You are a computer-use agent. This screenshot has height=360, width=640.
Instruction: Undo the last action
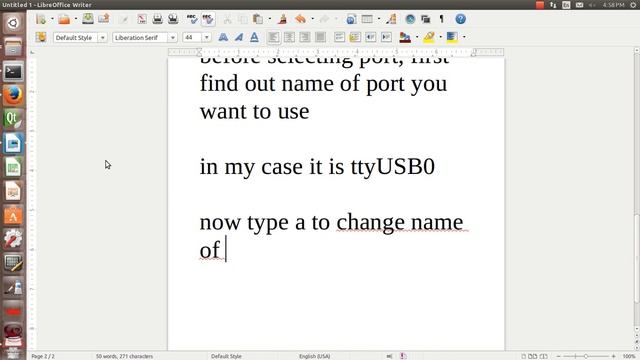(x=300, y=19)
